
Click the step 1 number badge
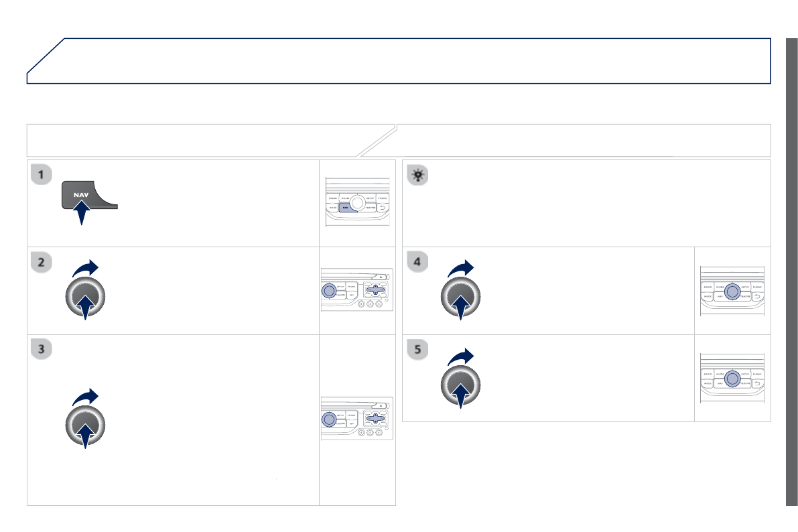point(42,175)
